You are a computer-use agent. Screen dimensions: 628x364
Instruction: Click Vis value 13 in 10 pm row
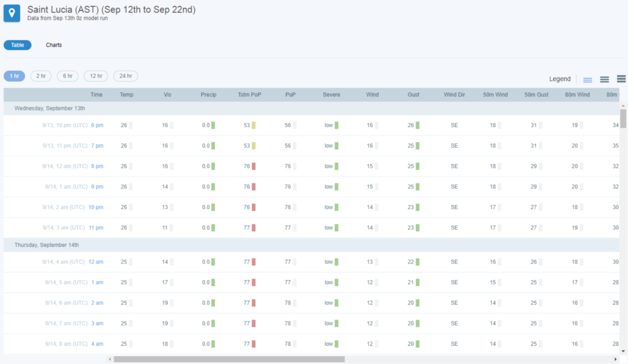click(165, 207)
